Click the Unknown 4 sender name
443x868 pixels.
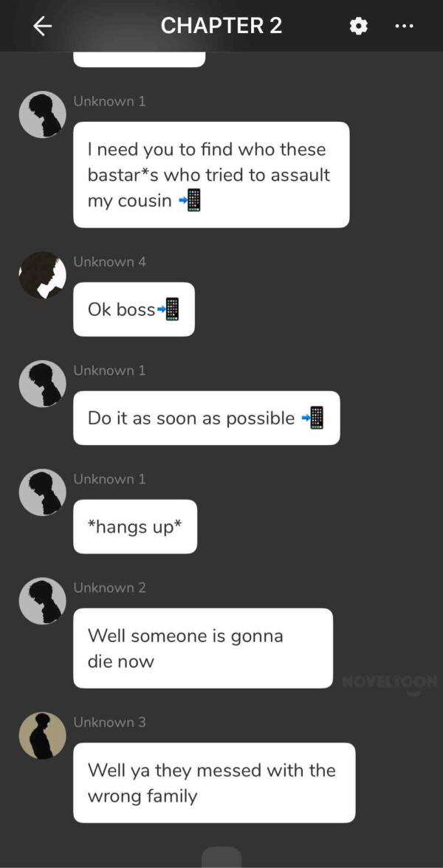pyautogui.click(x=109, y=262)
